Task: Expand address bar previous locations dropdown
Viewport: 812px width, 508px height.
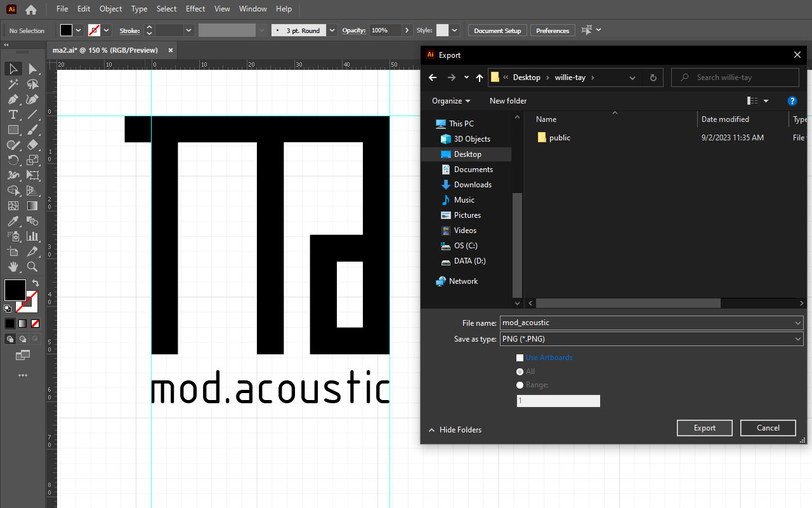Action: 632,77
